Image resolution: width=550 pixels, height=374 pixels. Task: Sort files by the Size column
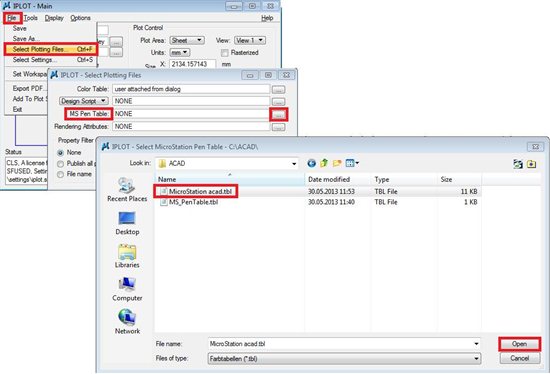click(460, 179)
